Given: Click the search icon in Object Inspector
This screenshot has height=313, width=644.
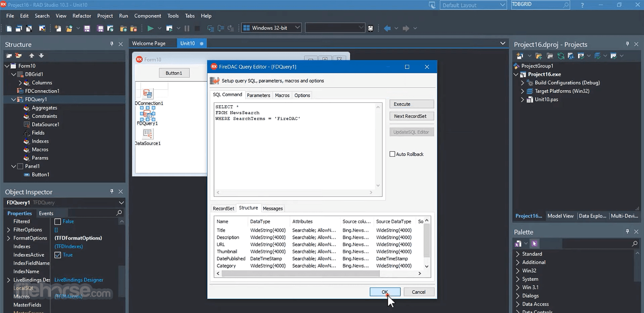Looking at the screenshot, I should coord(119,213).
